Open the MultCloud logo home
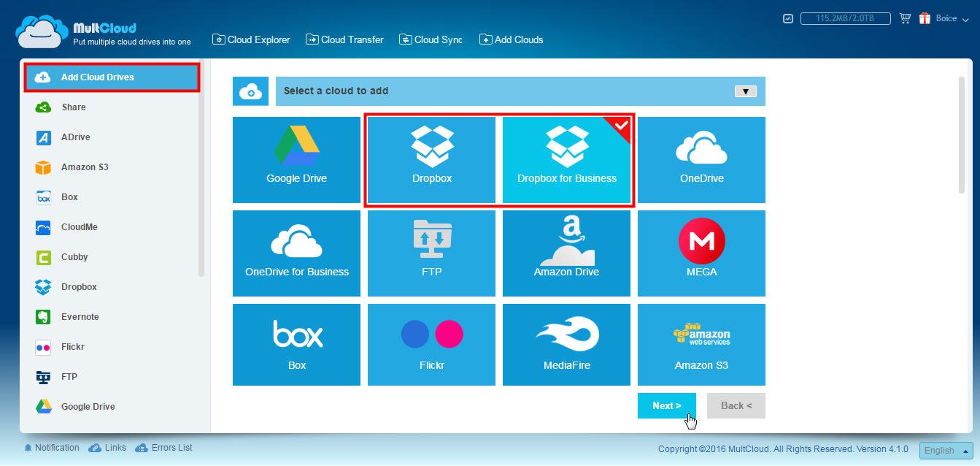Image resolution: width=980 pixels, height=466 pixels. [103, 33]
